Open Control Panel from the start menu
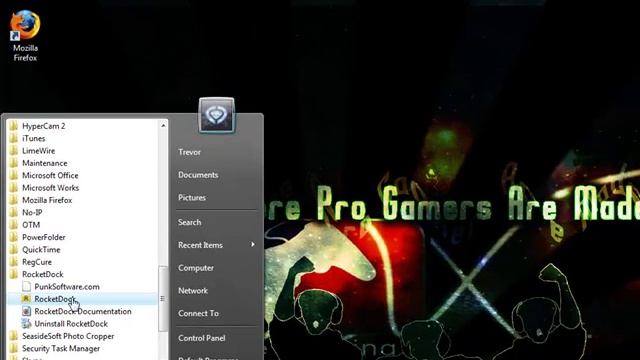Viewport: 640px width, 360px height. (202, 338)
